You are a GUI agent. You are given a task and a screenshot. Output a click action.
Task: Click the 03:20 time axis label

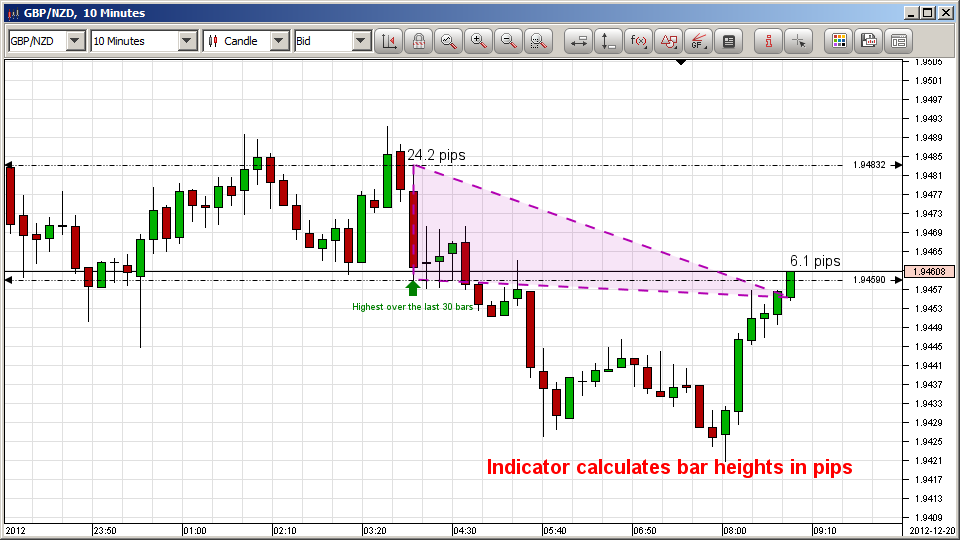375,530
